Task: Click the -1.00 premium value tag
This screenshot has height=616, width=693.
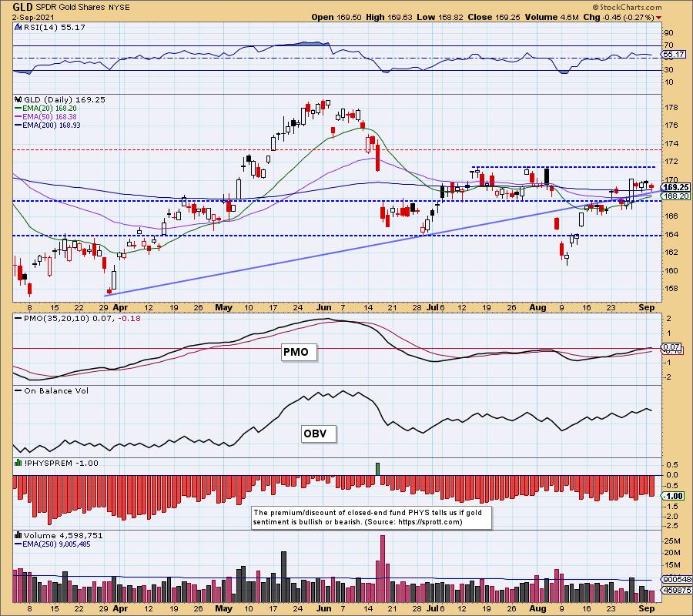Action: pos(673,496)
